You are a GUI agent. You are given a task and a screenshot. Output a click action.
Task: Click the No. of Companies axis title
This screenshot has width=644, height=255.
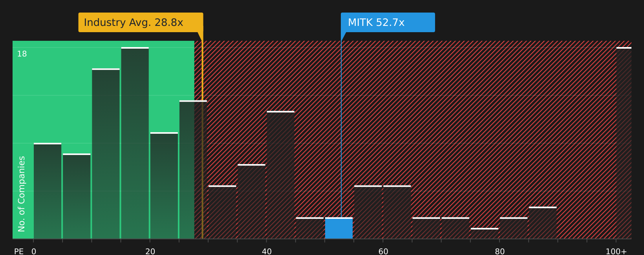[x=22, y=194]
